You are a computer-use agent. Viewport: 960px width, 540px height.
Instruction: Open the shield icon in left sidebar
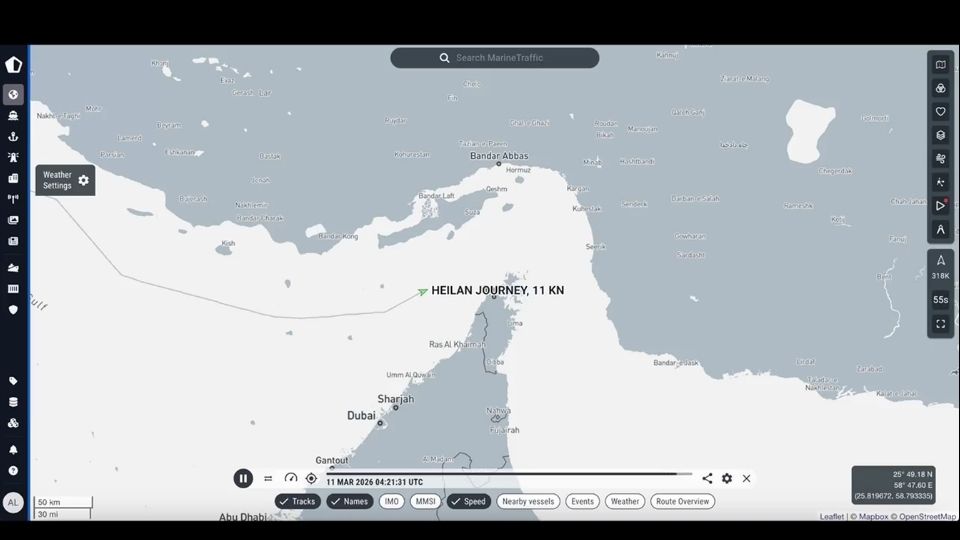pyautogui.click(x=13, y=310)
